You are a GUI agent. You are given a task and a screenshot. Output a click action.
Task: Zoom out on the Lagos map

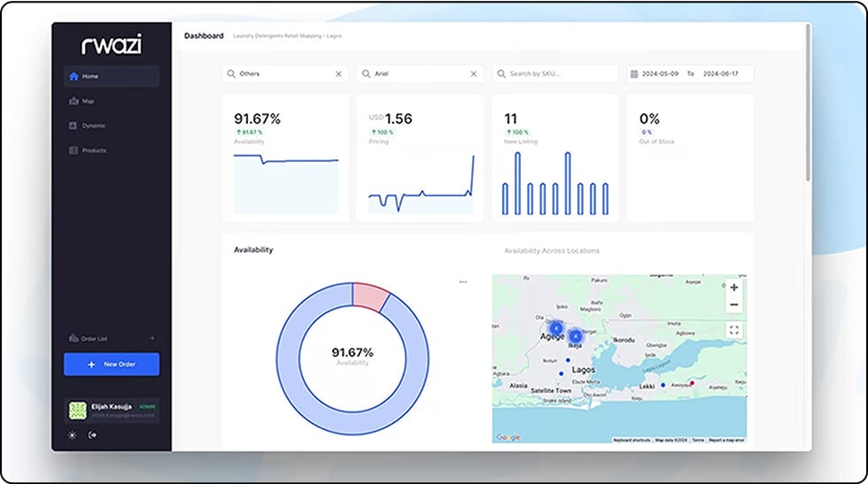pos(734,304)
